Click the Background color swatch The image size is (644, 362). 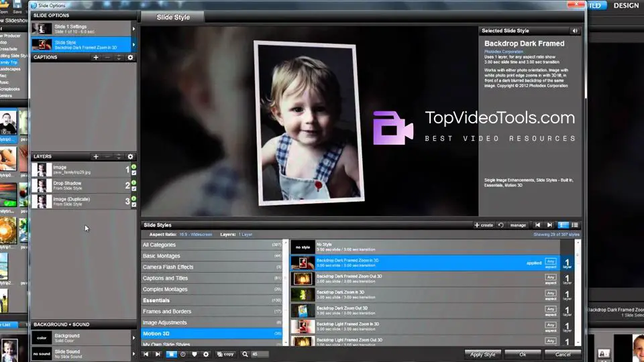(42, 338)
